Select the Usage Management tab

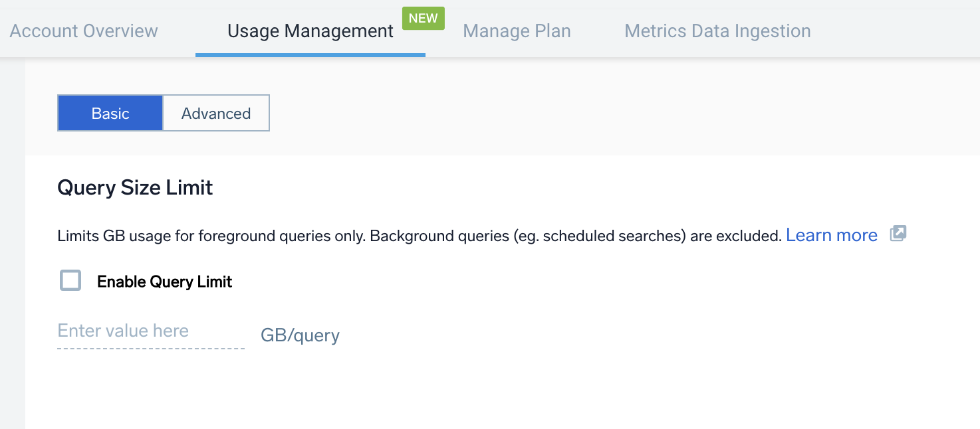(x=310, y=31)
